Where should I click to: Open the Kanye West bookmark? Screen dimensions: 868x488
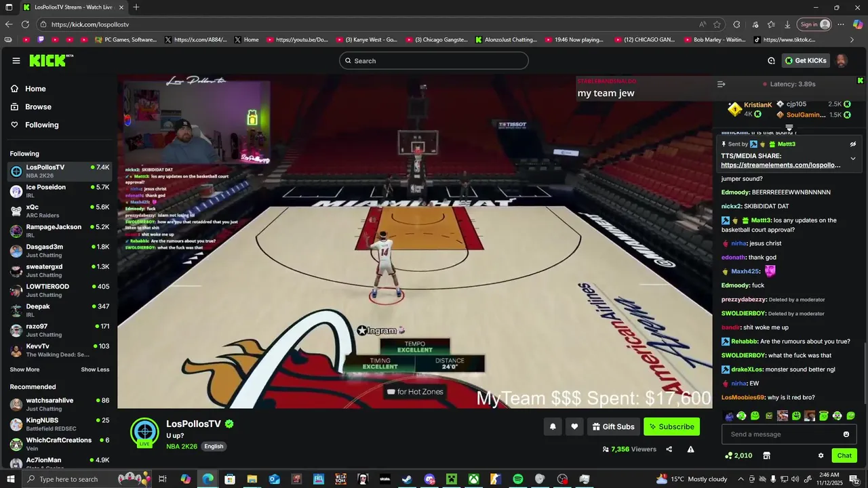coord(367,40)
